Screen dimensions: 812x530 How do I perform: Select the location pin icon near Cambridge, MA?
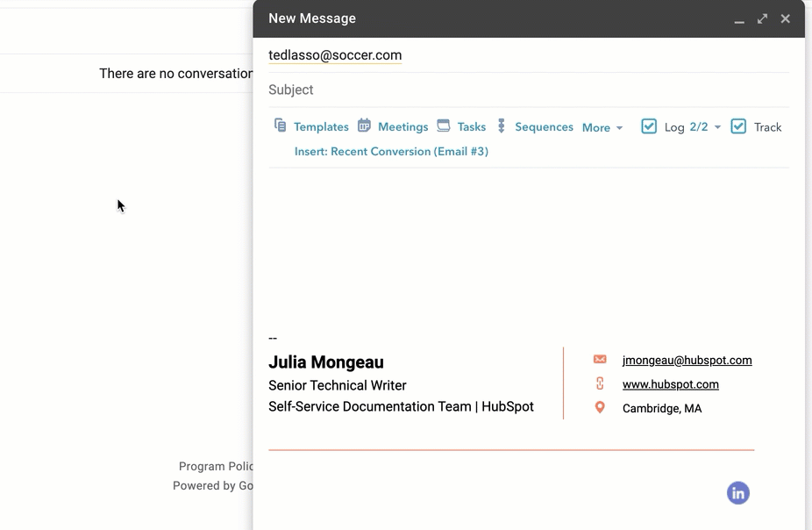599,407
